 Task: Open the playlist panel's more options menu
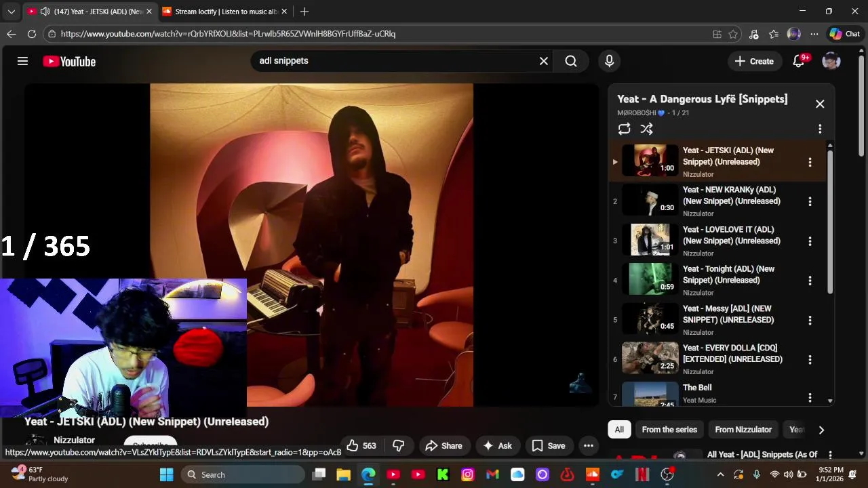pyautogui.click(x=820, y=129)
